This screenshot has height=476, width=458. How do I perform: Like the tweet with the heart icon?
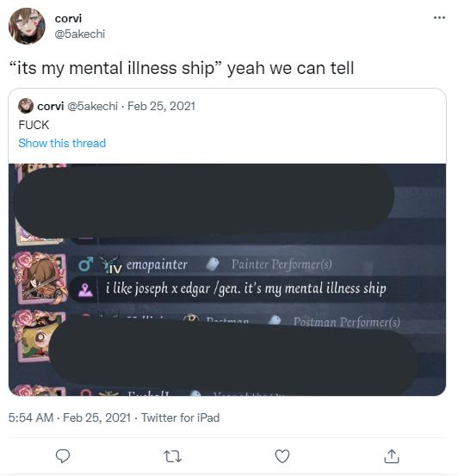pyautogui.click(x=282, y=456)
